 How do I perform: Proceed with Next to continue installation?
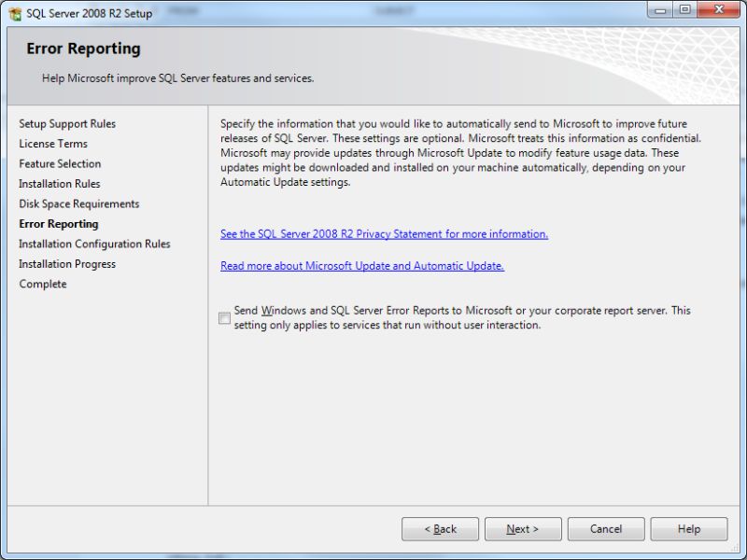523,529
